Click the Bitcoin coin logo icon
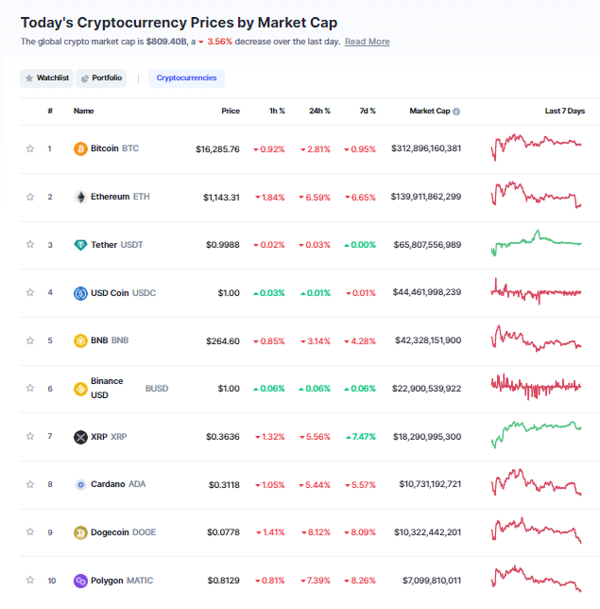 (80, 149)
